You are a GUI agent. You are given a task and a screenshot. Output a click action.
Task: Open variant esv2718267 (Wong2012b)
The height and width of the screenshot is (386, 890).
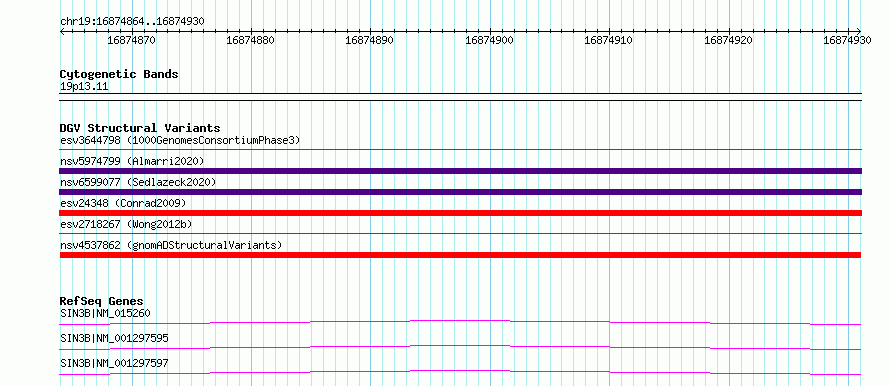(x=126, y=224)
